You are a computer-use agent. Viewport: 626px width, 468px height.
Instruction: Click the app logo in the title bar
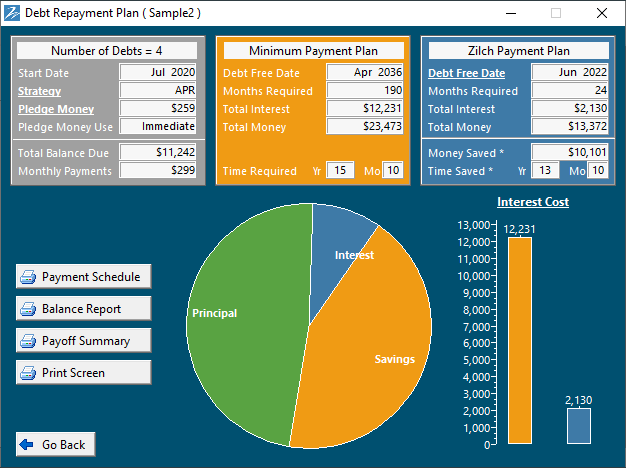click(x=12, y=13)
